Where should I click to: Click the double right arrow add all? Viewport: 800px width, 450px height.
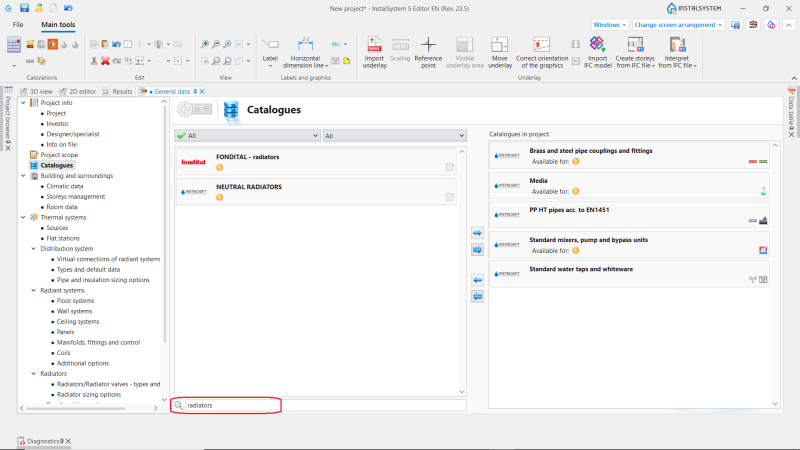point(477,249)
